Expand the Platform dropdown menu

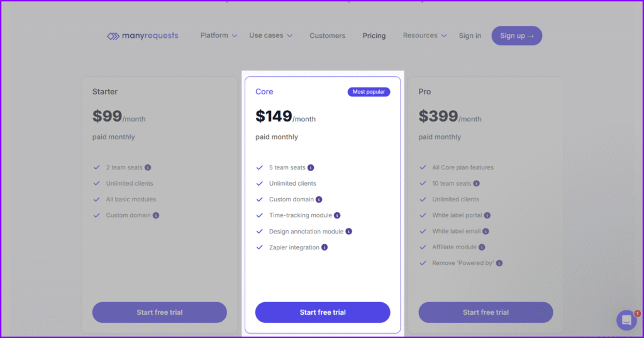[219, 36]
